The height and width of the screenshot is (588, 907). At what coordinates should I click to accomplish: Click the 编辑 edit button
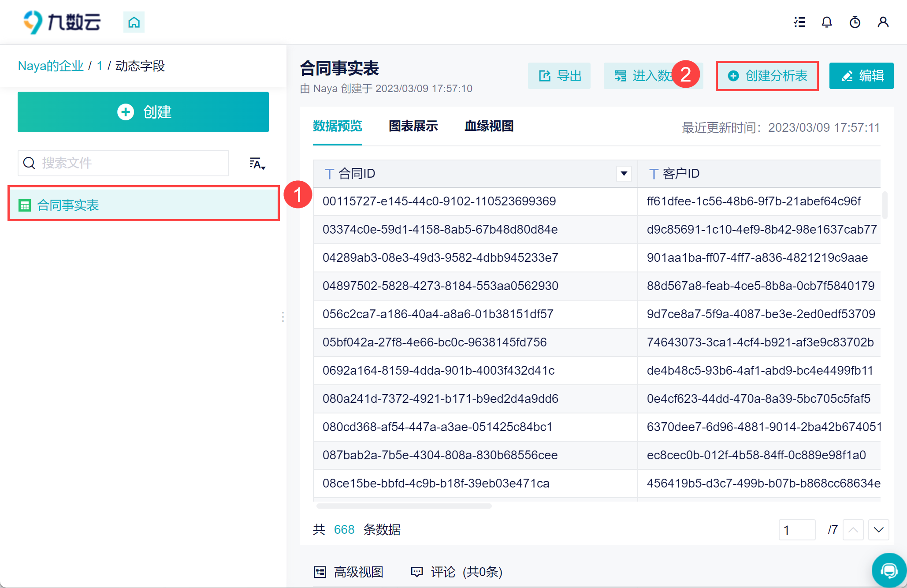pyautogui.click(x=861, y=76)
